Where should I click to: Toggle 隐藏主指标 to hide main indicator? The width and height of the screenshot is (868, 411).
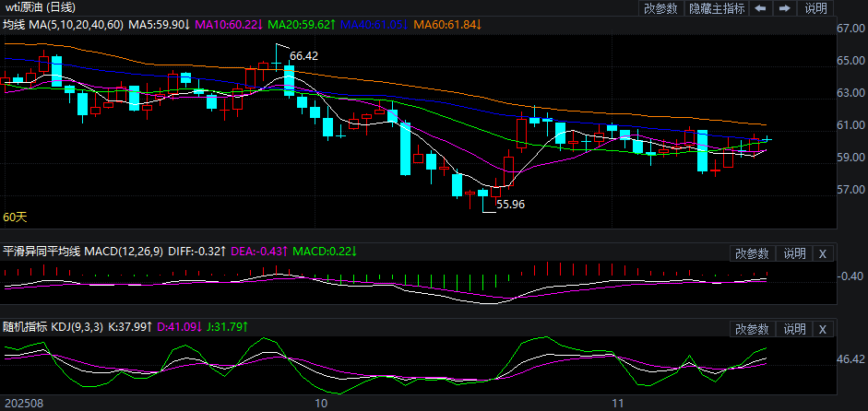[716, 8]
